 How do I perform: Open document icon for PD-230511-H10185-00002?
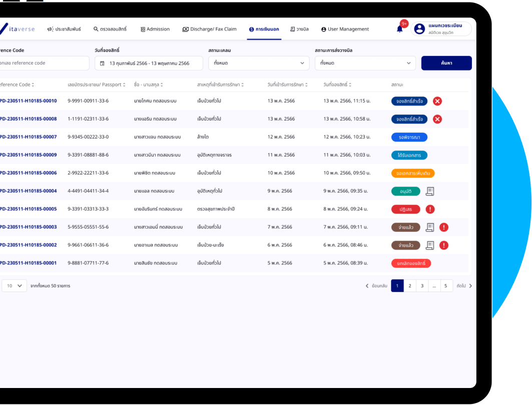[x=430, y=245]
